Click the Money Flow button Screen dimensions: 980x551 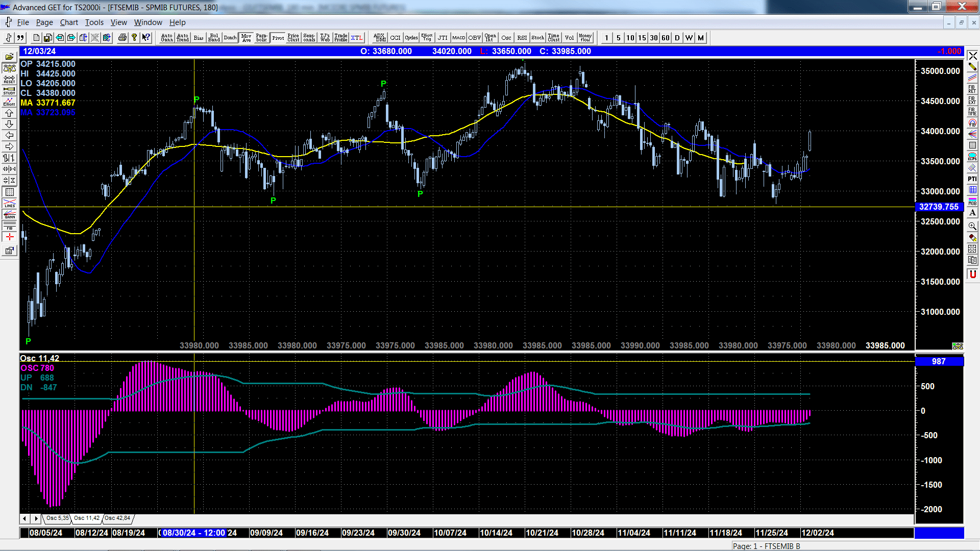click(x=585, y=38)
